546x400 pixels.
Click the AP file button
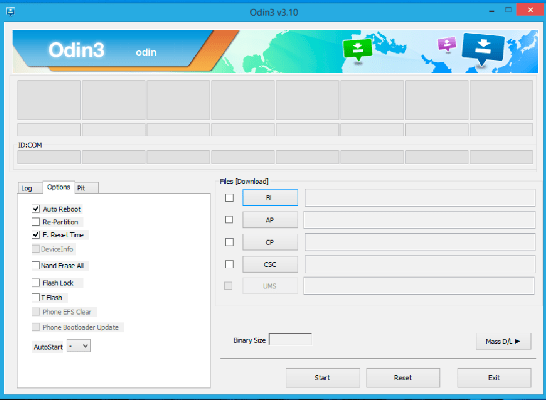click(x=270, y=220)
